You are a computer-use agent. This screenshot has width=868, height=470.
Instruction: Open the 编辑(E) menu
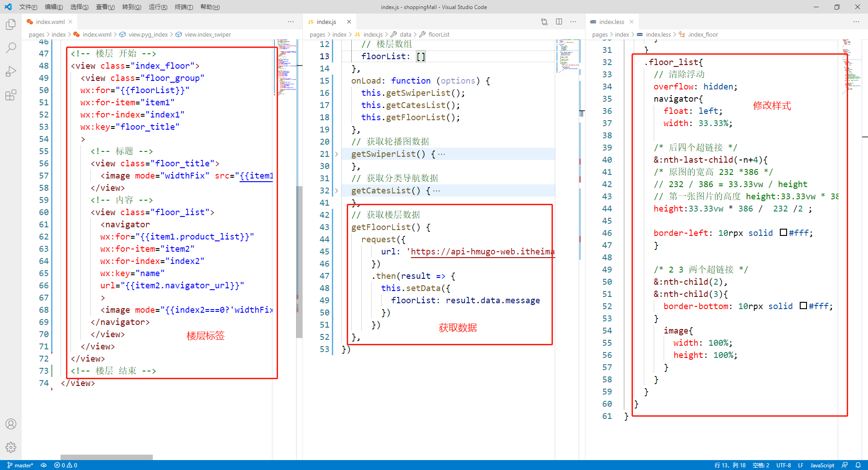click(54, 7)
